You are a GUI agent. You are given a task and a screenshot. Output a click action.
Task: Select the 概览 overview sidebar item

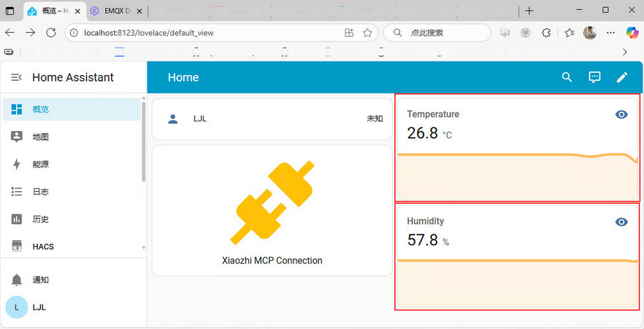(72, 109)
